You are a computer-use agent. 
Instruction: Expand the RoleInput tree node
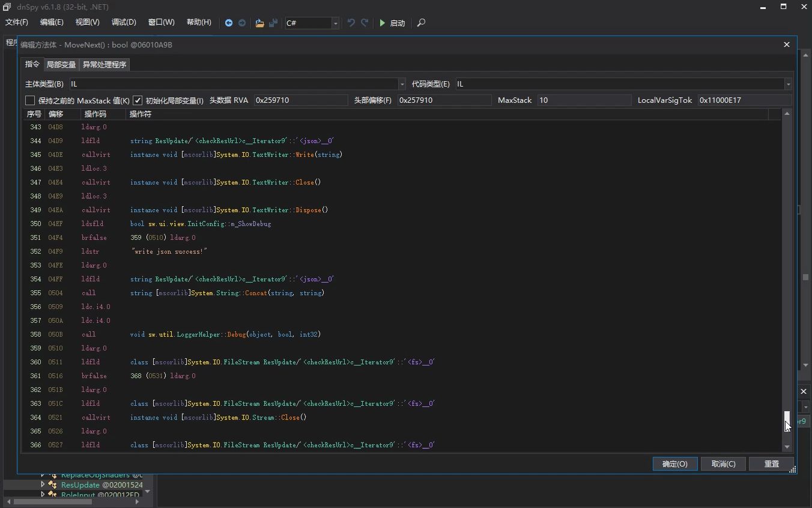tap(43, 494)
